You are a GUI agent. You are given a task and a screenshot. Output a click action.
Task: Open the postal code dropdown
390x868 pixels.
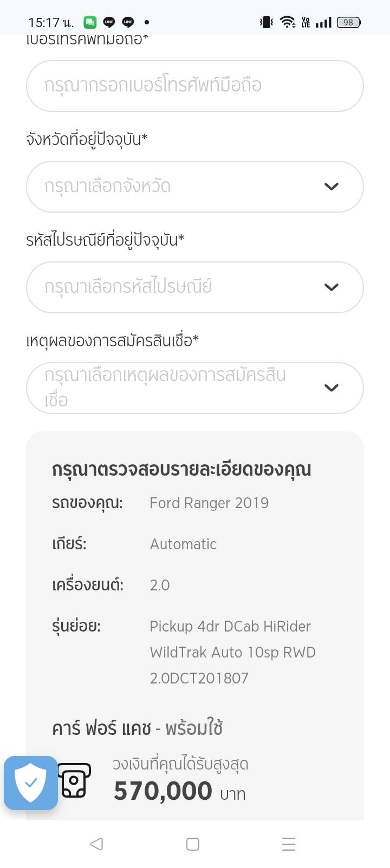tap(179, 287)
